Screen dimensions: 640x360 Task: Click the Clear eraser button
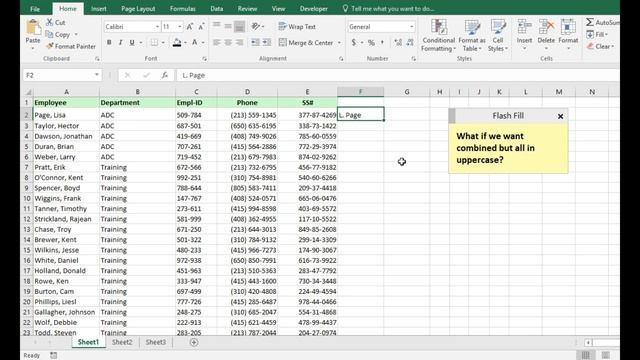point(600,47)
